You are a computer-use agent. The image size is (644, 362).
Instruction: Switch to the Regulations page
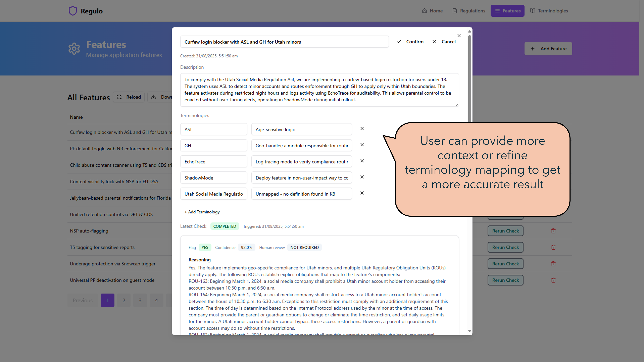coord(469,11)
